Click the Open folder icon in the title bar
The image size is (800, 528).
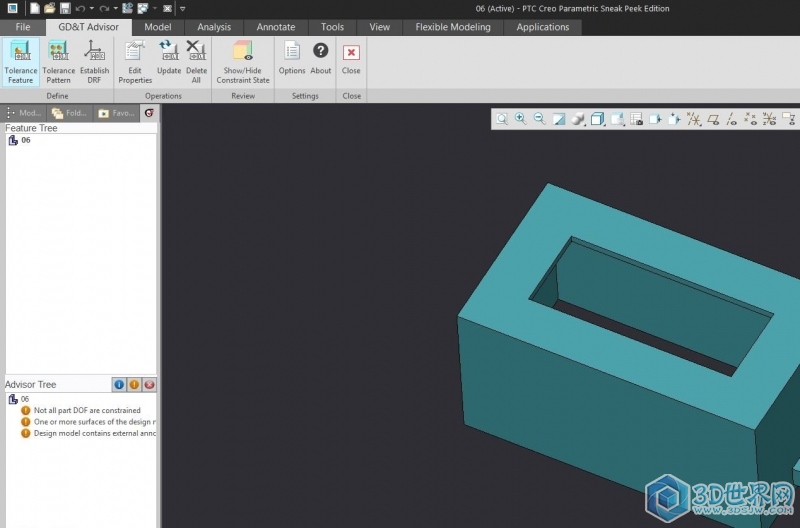point(49,8)
